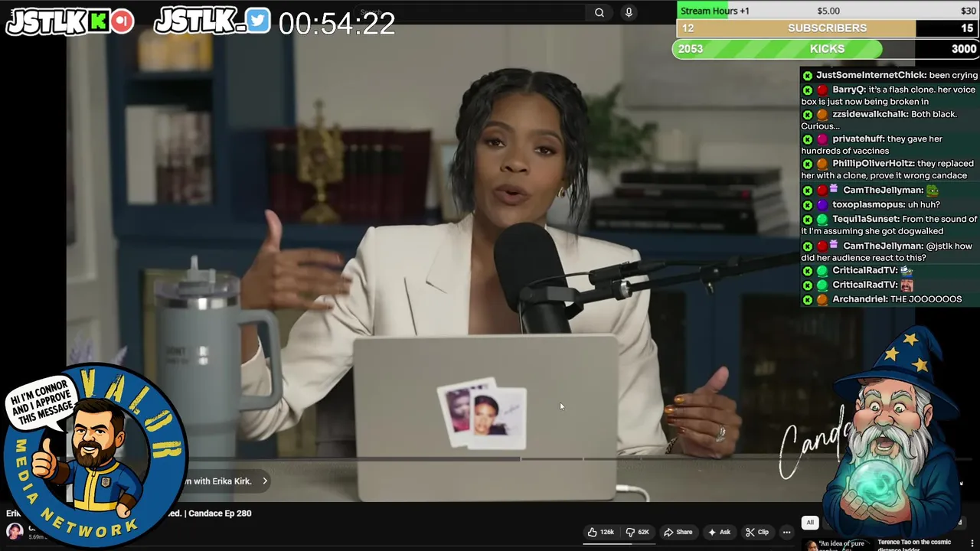Open the Clip scissors button
980x551 pixels.
pyautogui.click(x=757, y=532)
